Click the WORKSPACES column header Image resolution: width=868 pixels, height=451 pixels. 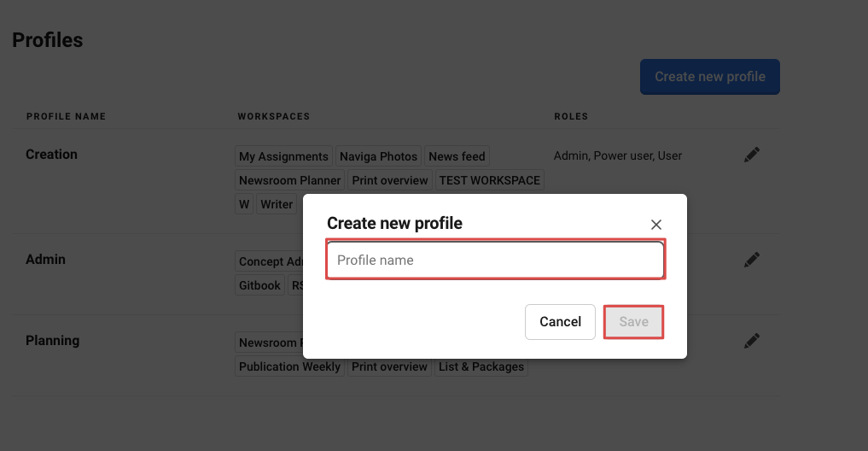pos(273,116)
